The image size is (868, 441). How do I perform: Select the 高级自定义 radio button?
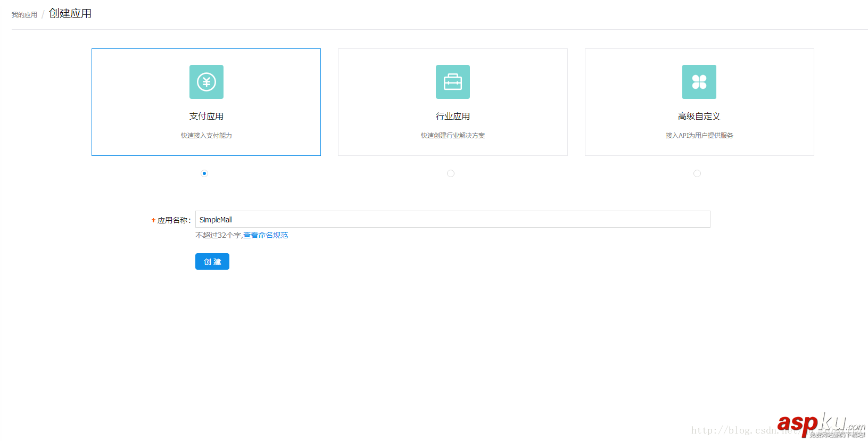[697, 173]
